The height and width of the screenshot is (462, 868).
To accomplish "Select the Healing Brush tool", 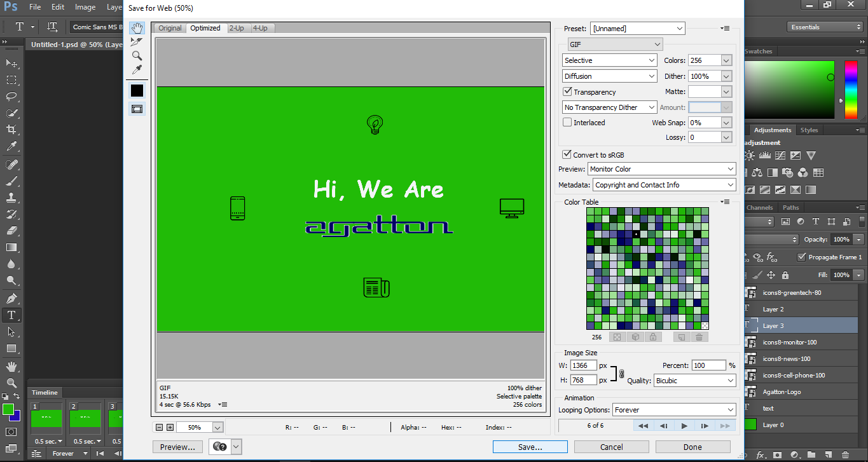I will (x=11, y=165).
